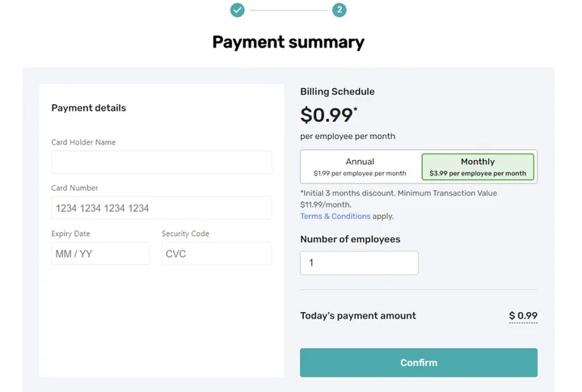
Task: Click the progress line between the steps
Action: tap(288, 10)
